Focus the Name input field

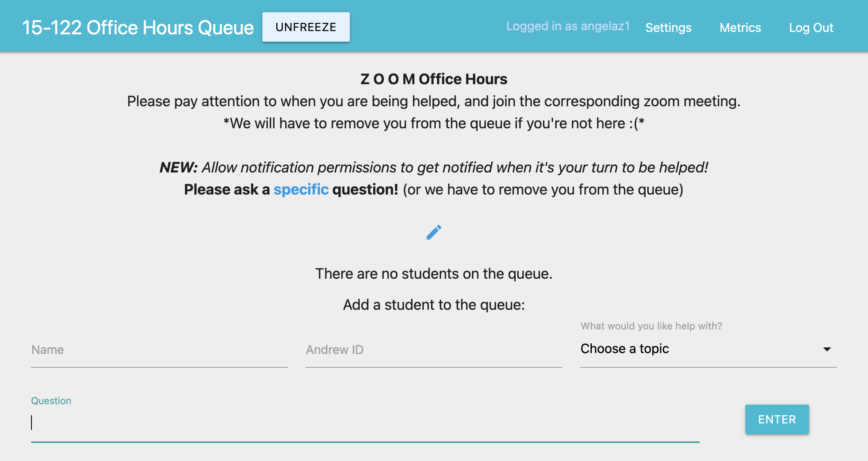(159, 350)
